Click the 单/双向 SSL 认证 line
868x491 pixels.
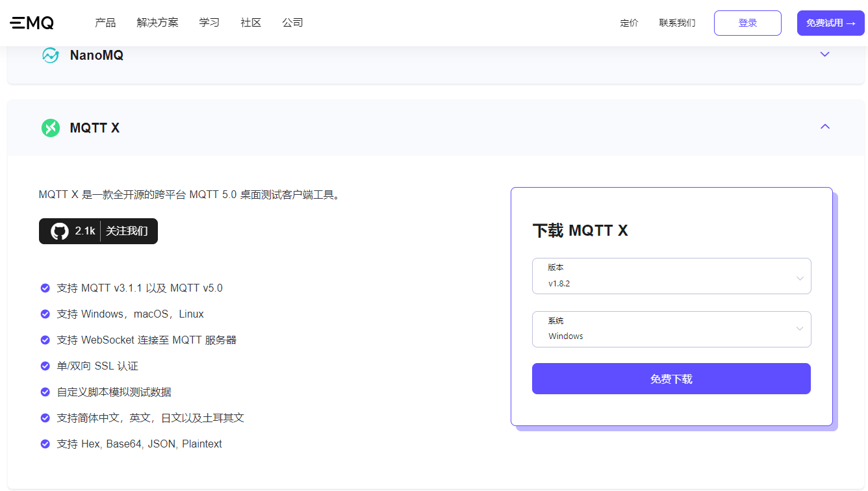[97, 366]
